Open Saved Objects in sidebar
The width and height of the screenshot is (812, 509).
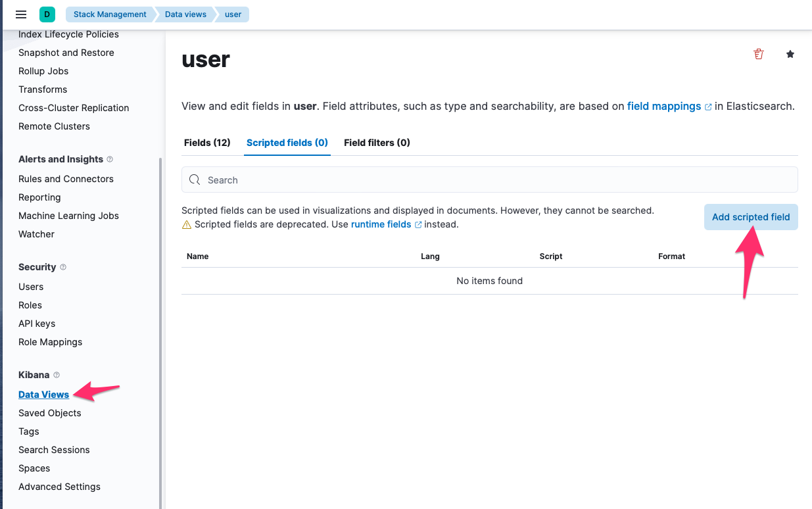point(50,413)
